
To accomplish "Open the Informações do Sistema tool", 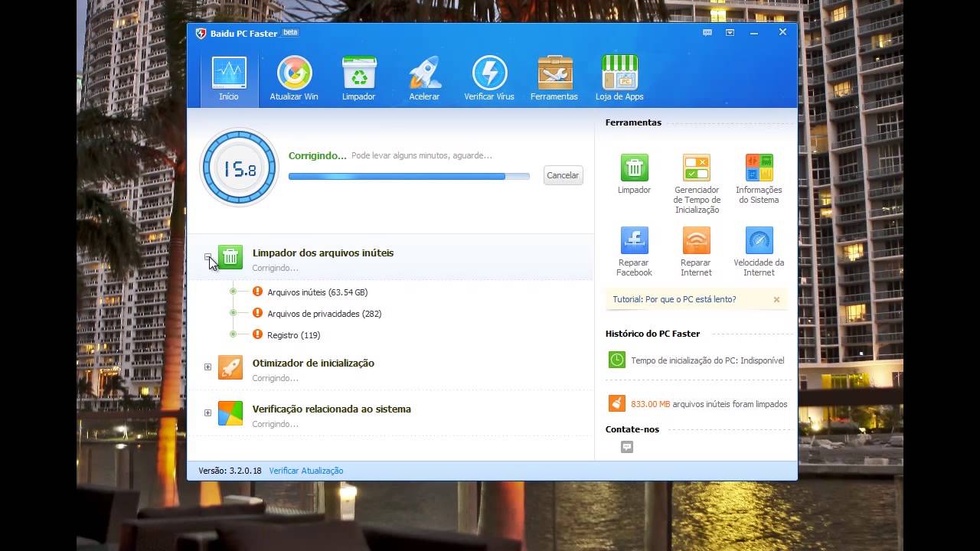I will pos(759,179).
